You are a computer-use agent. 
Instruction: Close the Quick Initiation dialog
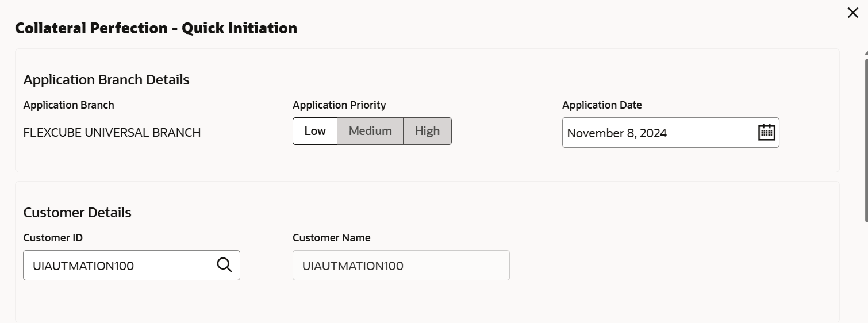[x=852, y=13]
